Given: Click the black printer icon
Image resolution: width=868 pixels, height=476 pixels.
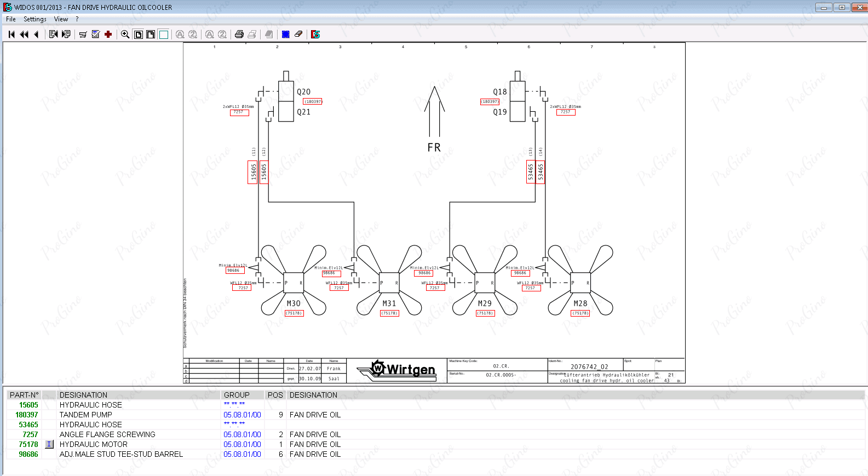Looking at the screenshot, I should (239, 35).
